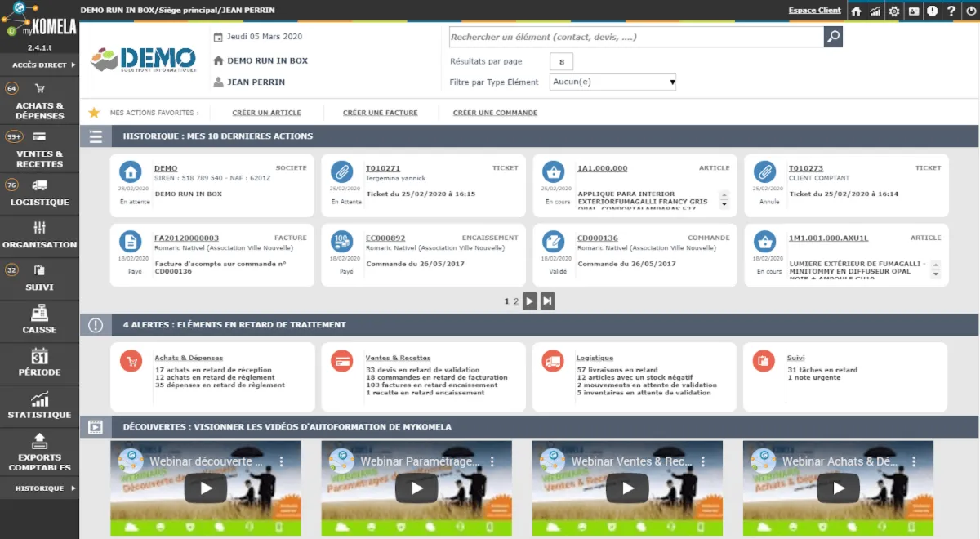Viewport: 980px width, 539px height.
Task: Click into the global search field
Action: click(x=635, y=37)
